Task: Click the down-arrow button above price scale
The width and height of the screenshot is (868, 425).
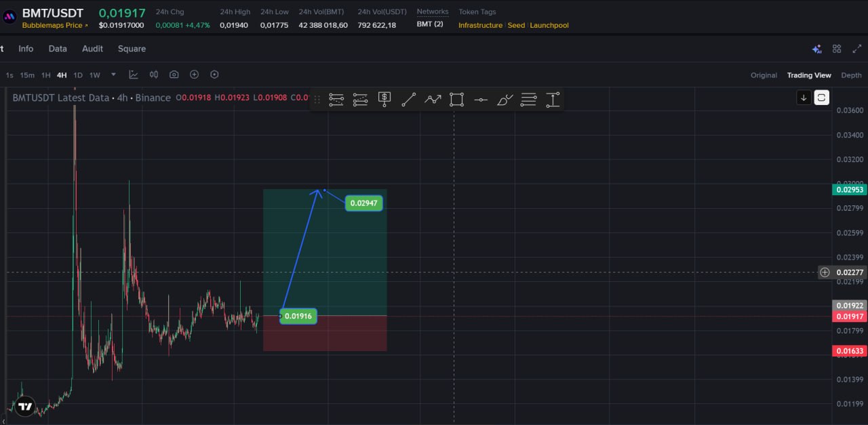Action: click(x=804, y=98)
